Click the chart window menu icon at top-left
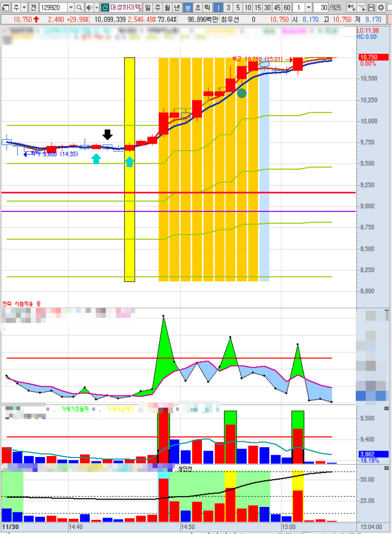The width and height of the screenshot is (392, 534). click(6, 7)
